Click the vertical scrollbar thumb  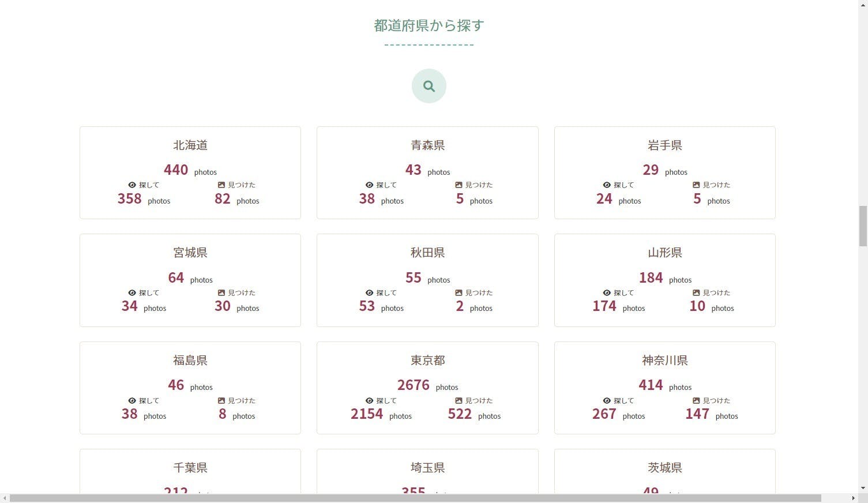(x=863, y=226)
